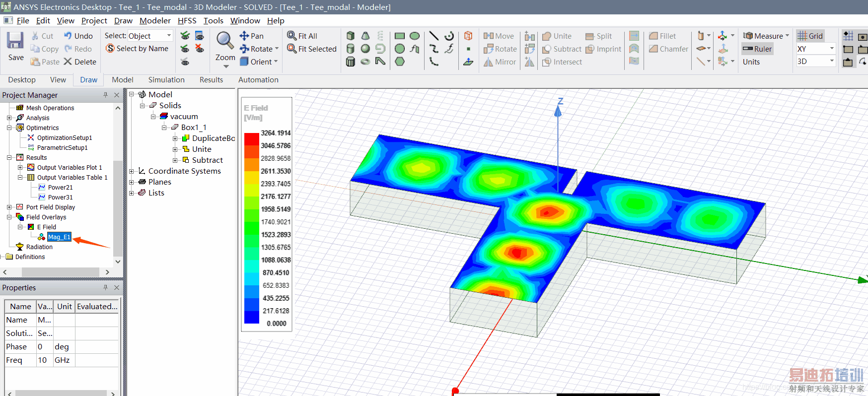Click the Undo arrow icon
Screen dimensions: 868x396
[x=68, y=36]
